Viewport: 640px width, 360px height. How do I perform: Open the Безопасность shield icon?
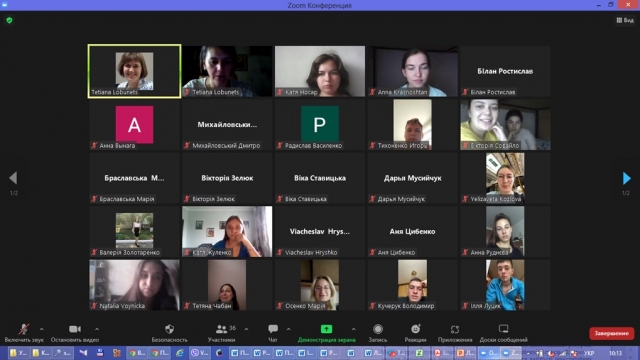(x=169, y=329)
